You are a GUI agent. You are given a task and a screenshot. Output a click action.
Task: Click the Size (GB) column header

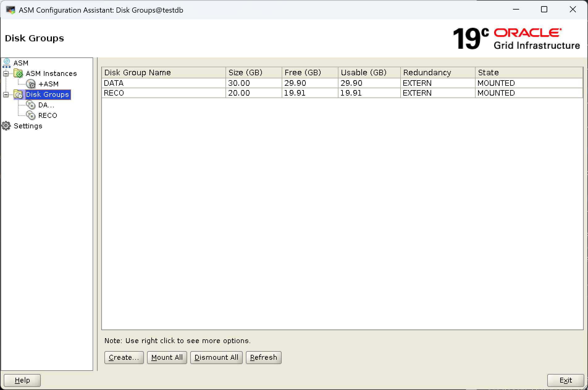(x=254, y=73)
